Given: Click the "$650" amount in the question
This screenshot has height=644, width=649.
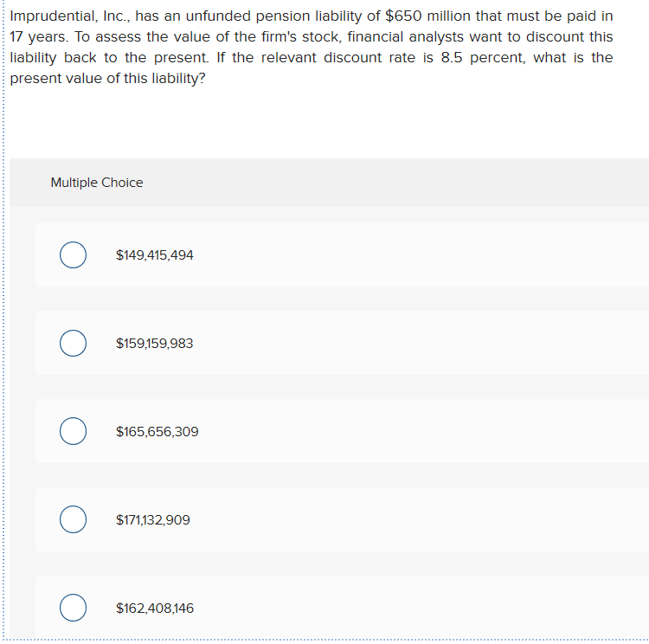Looking at the screenshot, I should 403,16.
